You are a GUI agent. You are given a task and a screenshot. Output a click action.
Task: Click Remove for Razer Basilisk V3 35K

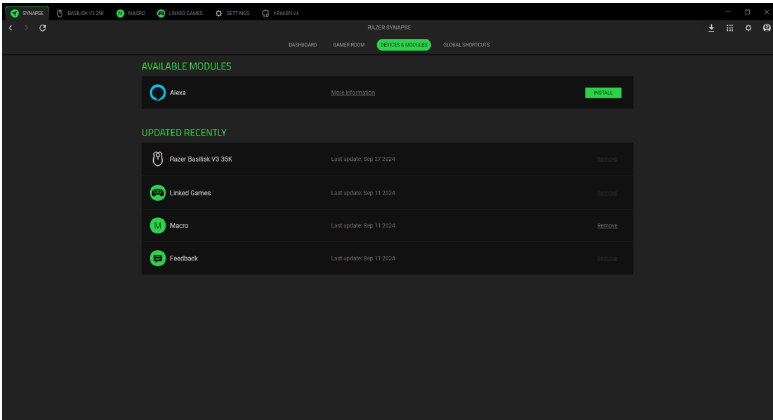click(607, 159)
